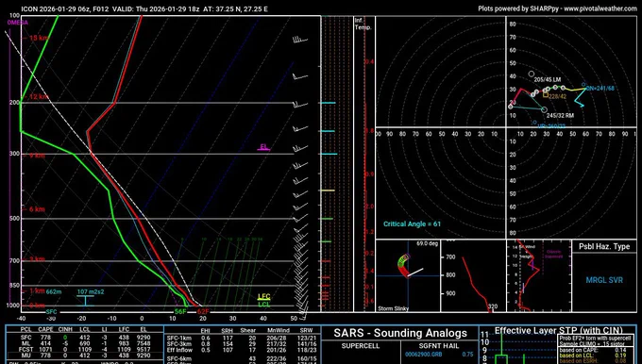Click the '69.0 deg' storm slinky value

click(x=428, y=243)
